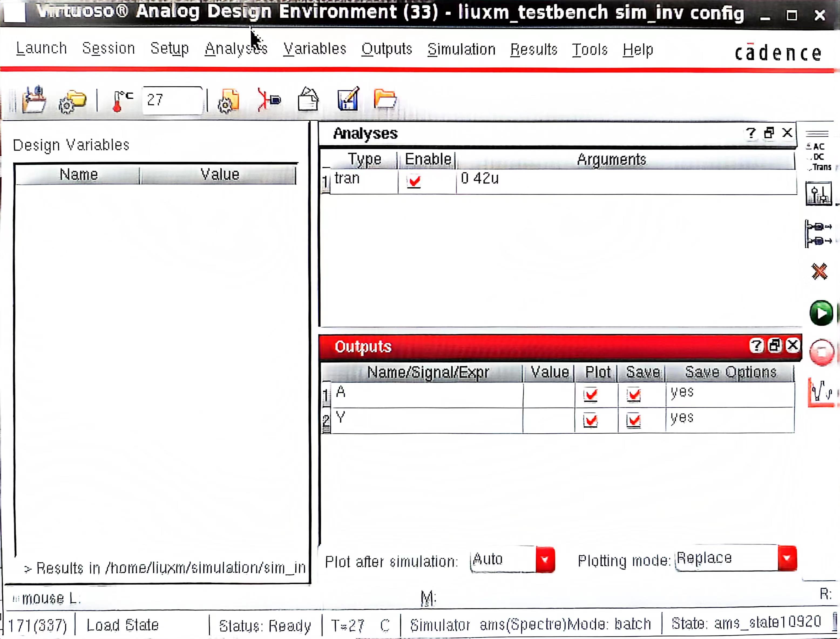The height and width of the screenshot is (639, 840).
Task: Uncheck Save checkbox for output Y
Action: tap(634, 421)
